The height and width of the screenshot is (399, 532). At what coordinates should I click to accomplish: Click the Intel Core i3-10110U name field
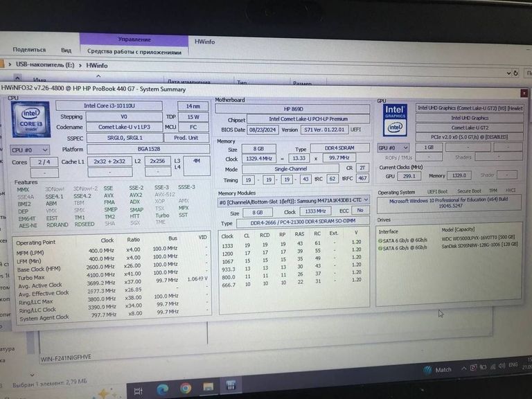(109, 106)
